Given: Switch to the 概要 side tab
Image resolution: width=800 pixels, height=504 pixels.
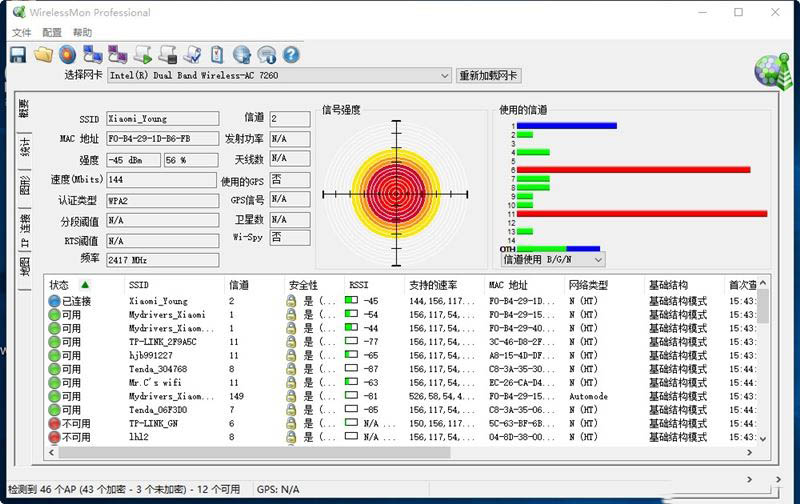Looking at the screenshot, I should coord(24,109).
